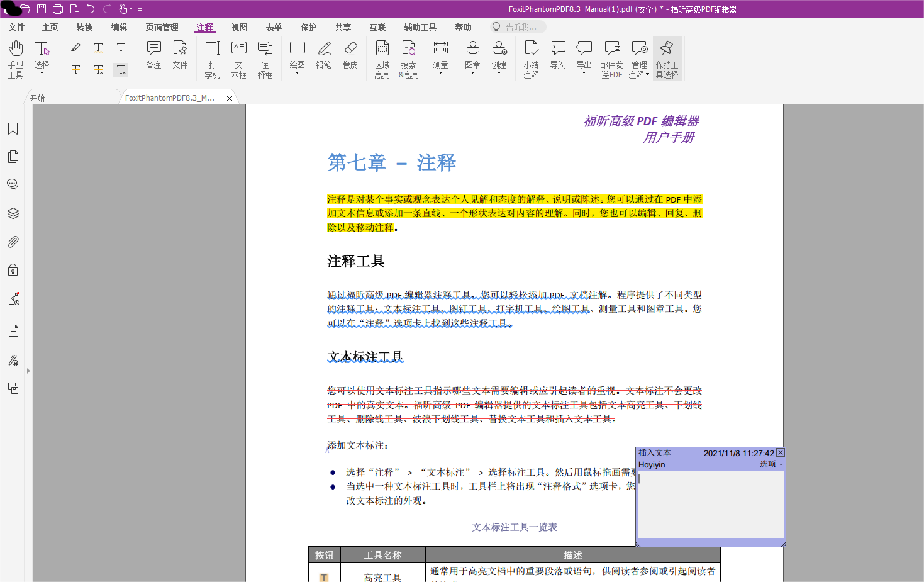The height and width of the screenshot is (582, 924).
Task: Click the Hoyiyin author name in popup
Action: click(652, 465)
